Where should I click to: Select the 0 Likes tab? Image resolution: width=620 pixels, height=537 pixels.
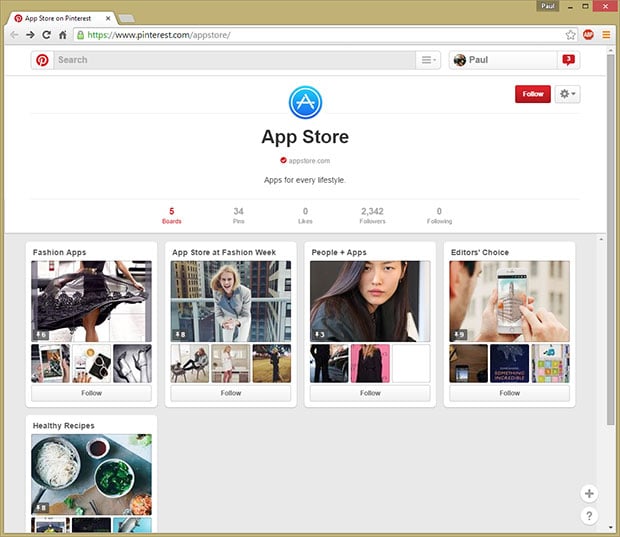coord(305,216)
